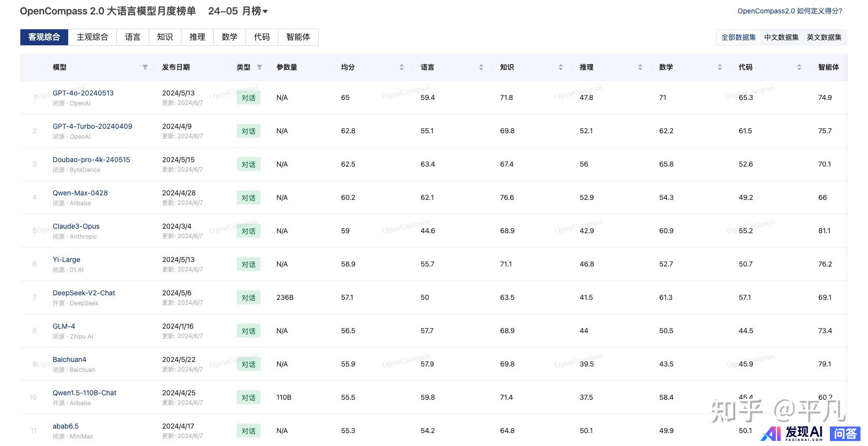Image resolution: width=868 pixels, height=446 pixels.
Task: Click date 2024/1/16 in GLM-4 row
Action: click(x=178, y=326)
